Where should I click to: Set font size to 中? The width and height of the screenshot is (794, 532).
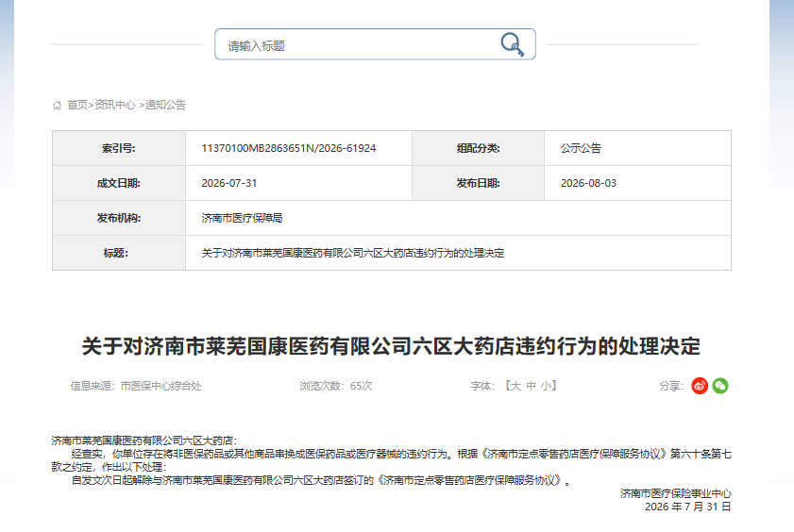coord(531,386)
